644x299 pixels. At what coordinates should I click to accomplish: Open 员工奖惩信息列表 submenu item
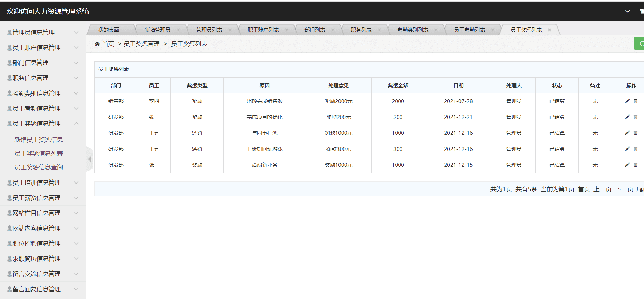coord(38,153)
